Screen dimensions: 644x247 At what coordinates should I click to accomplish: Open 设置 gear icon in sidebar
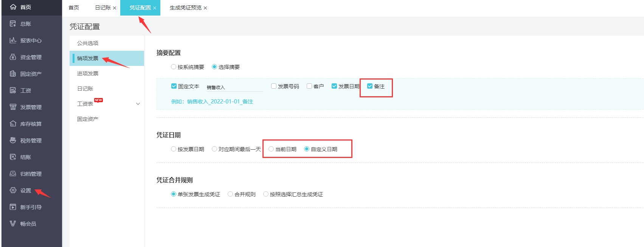13,191
